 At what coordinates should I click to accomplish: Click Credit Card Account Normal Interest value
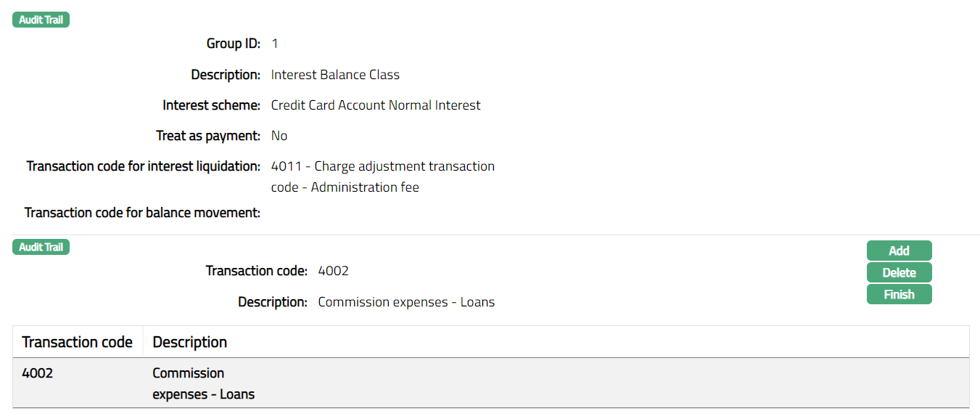coord(376,105)
